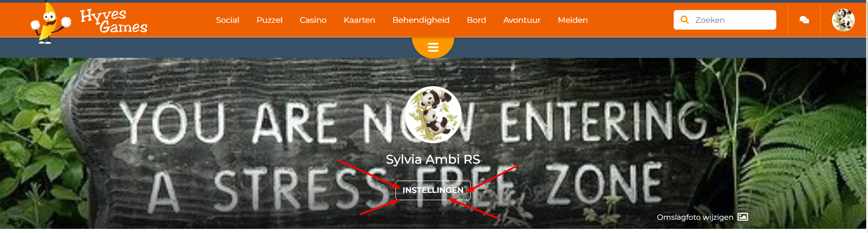The image size is (868, 233).
Task: Open the Avontuur category
Action: point(522,20)
